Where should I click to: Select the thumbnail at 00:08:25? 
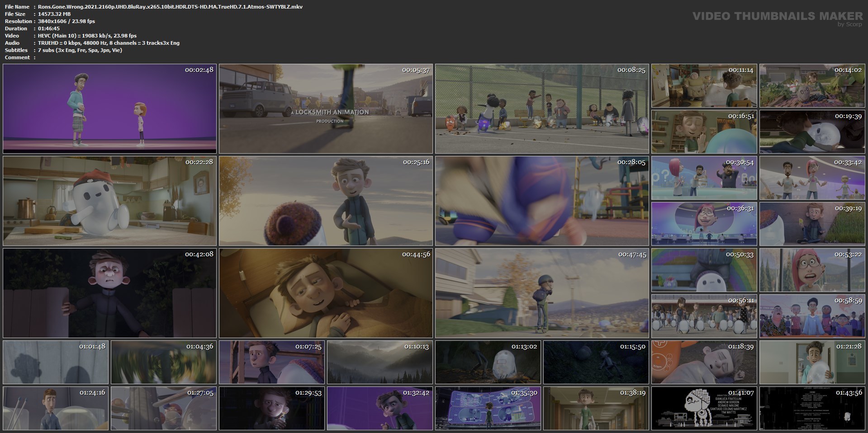(542, 108)
